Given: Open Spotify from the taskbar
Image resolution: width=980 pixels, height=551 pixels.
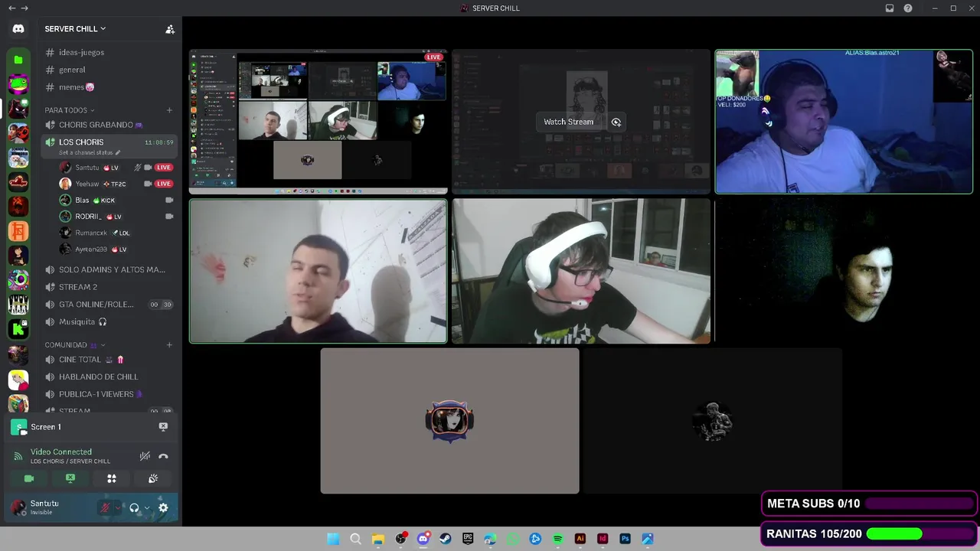Looking at the screenshot, I should pos(557,539).
